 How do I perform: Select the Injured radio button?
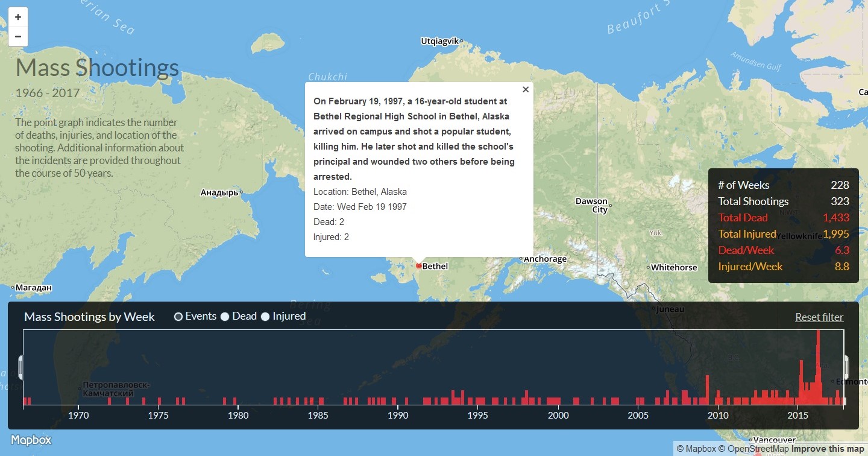pos(265,317)
